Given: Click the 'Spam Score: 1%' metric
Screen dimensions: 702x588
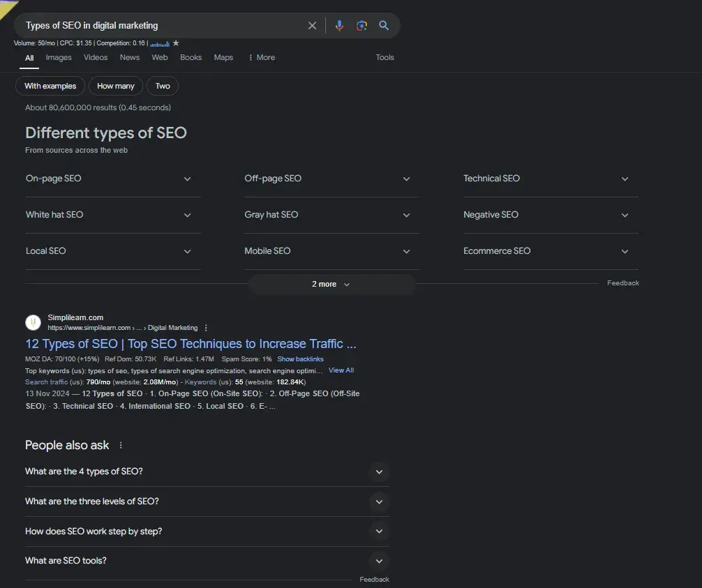Looking at the screenshot, I should pos(247,359).
